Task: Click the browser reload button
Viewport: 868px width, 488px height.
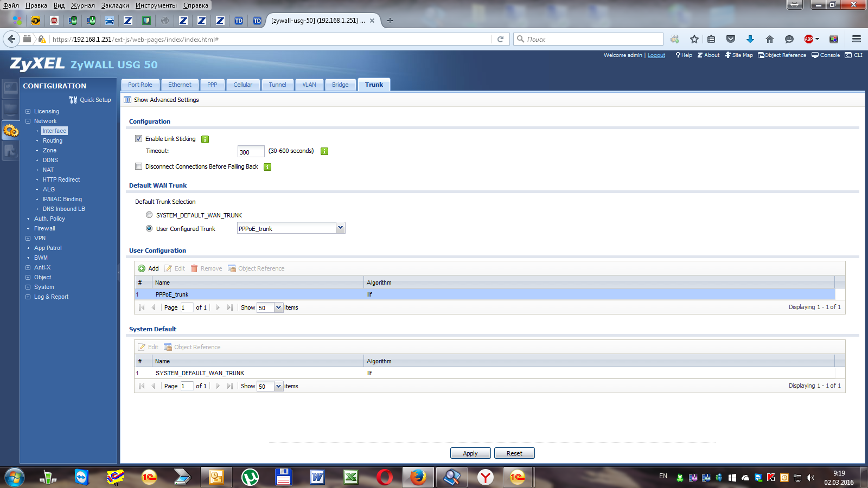Action: tap(501, 39)
